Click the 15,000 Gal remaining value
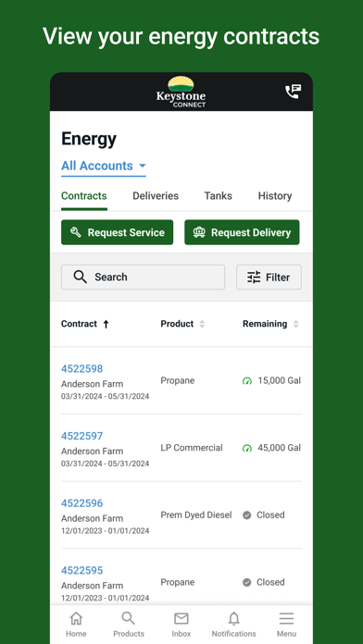Screen dimensions: 363x644 [x=279, y=380]
